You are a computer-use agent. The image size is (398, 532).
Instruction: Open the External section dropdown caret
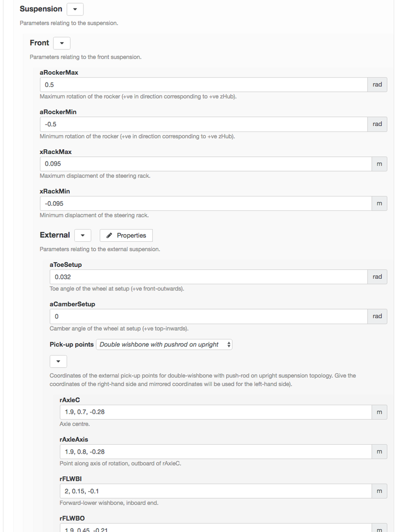point(83,236)
